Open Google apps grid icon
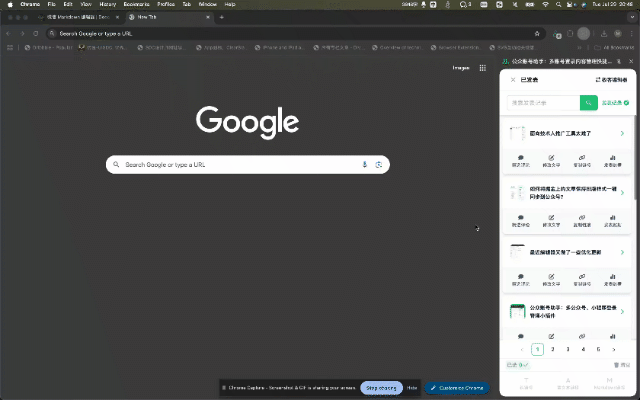 [x=482, y=68]
